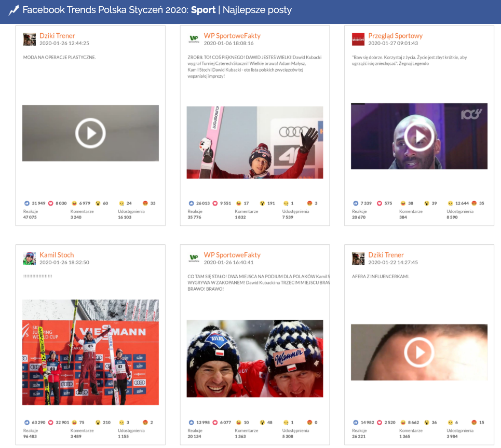The width and height of the screenshot is (501, 448).
Task: Play the 'Moda na operacje plastyczne' video
Action: tap(90, 133)
